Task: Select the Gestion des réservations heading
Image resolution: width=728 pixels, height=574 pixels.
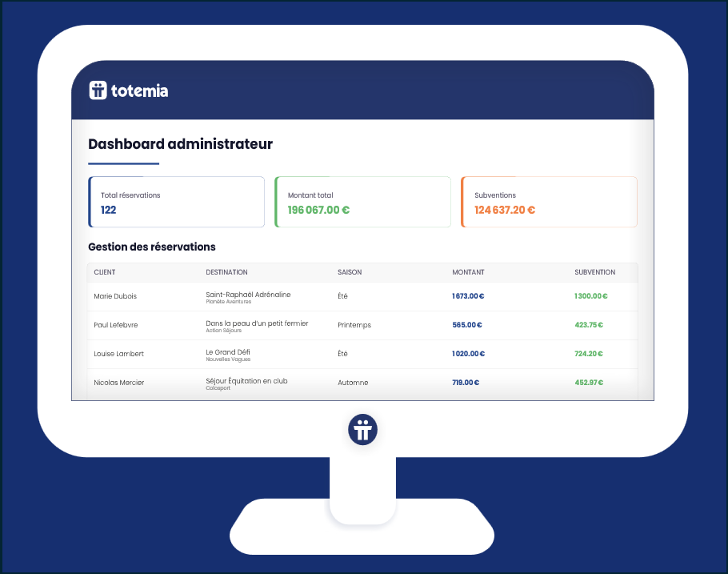Action: point(152,247)
